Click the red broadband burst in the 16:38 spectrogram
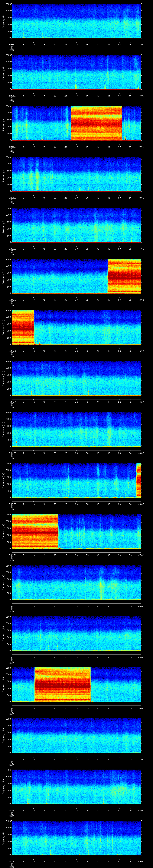 tap(96, 123)
